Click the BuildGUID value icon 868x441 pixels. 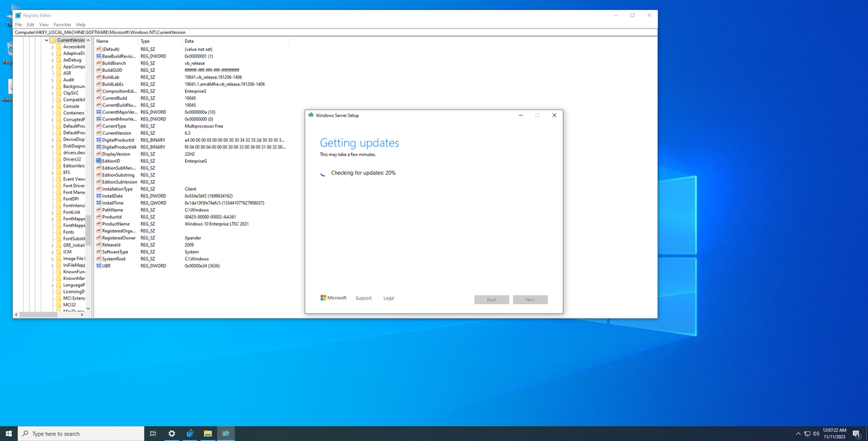tap(98, 70)
